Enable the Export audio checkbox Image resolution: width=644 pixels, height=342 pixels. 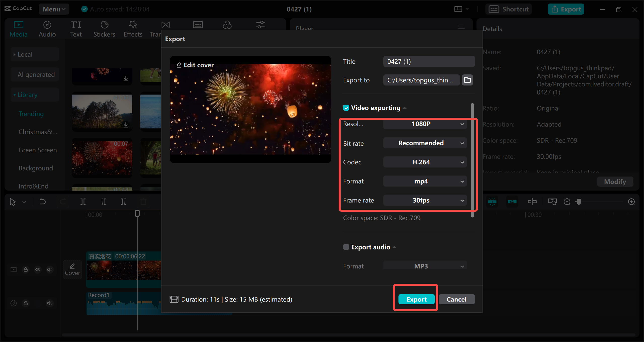coord(346,247)
